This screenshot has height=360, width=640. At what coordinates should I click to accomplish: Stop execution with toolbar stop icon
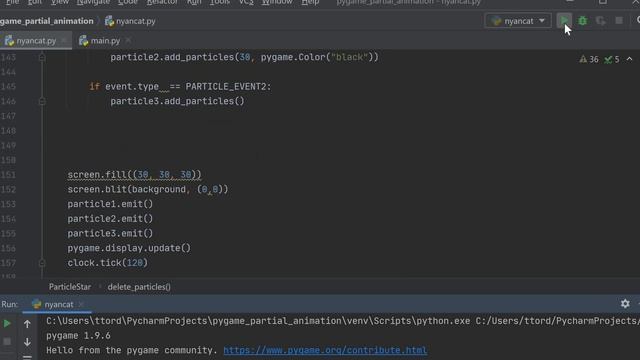(x=619, y=21)
